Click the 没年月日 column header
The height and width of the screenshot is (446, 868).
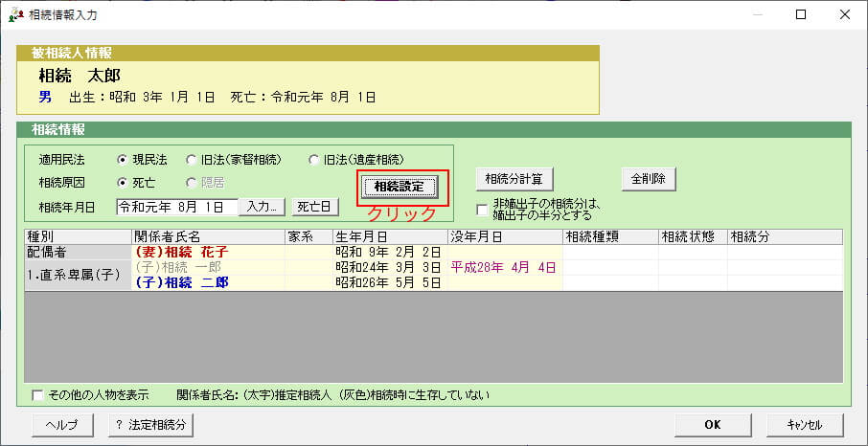[505, 236]
